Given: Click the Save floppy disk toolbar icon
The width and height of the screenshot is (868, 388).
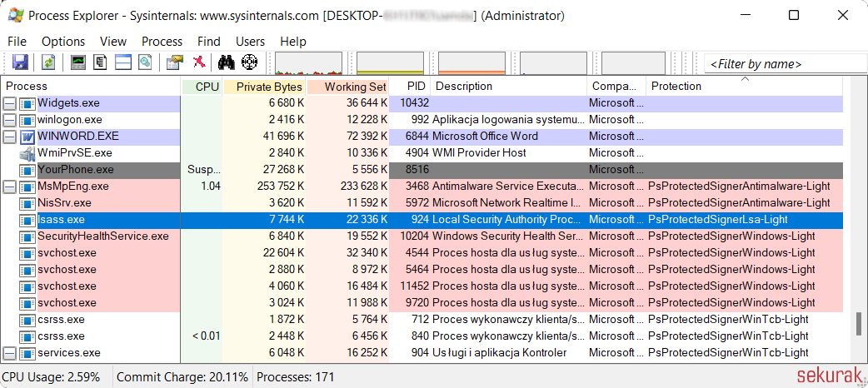Looking at the screenshot, I should pyautogui.click(x=21, y=62).
